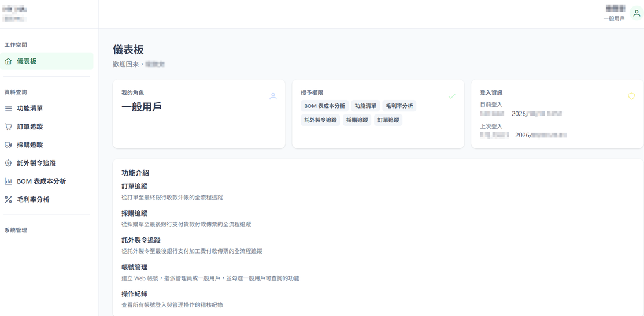Click 一般用戶 label under header username
Screen dimensions: 644x316
pos(613,18)
